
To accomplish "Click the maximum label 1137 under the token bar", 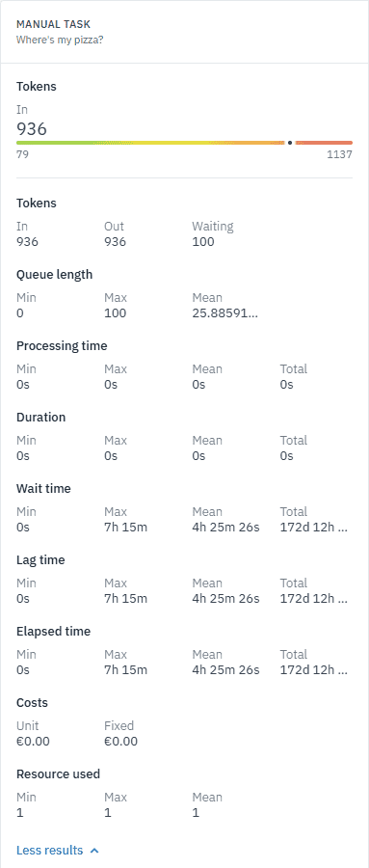I will tap(339, 154).
